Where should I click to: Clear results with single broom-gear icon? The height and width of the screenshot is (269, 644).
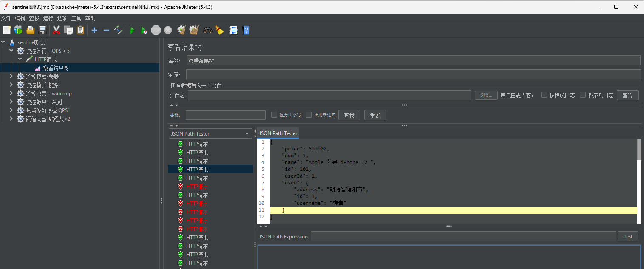182,30
